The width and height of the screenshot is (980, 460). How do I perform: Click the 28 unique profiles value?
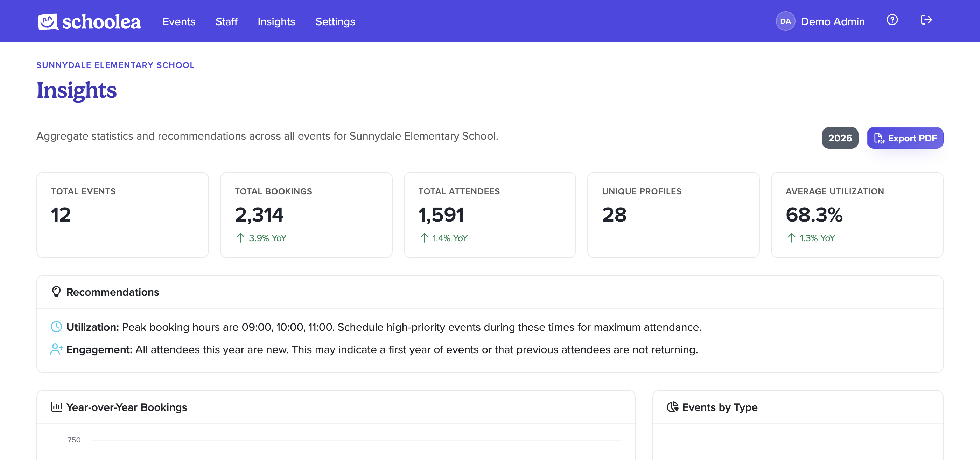pyautogui.click(x=614, y=215)
